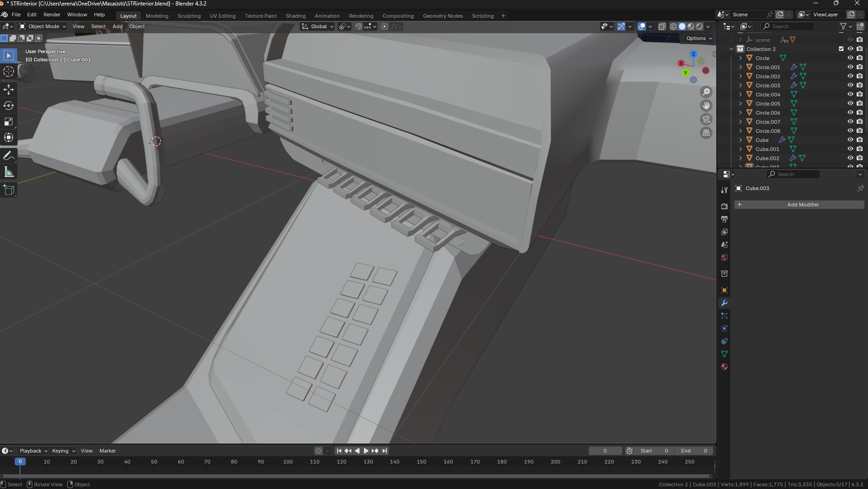Toggle auto keying record button
868x489 pixels.
click(x=319, y=451)
